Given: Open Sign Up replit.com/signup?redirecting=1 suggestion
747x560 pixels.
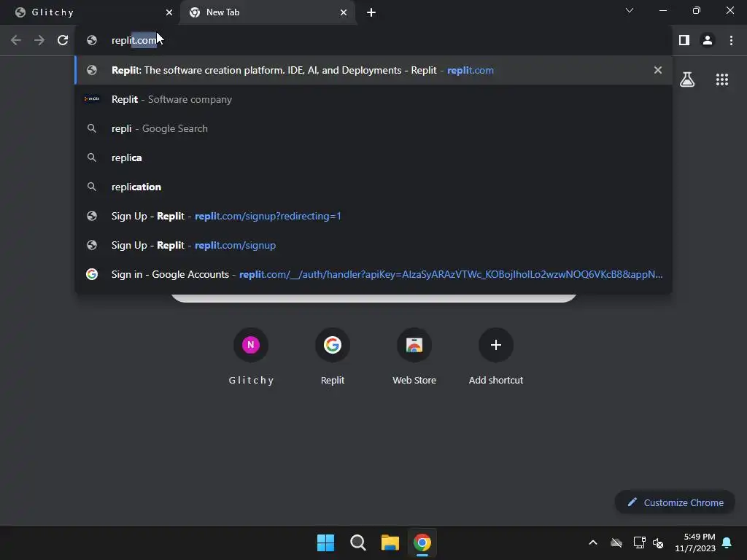Looking at the screenshot, I should click(x=373, y=216).
